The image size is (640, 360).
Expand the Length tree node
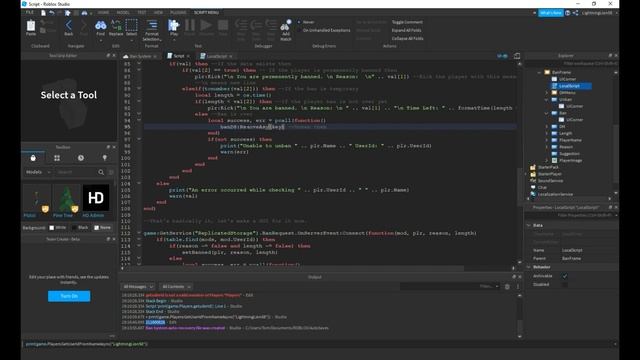click(x=547, y=133)
